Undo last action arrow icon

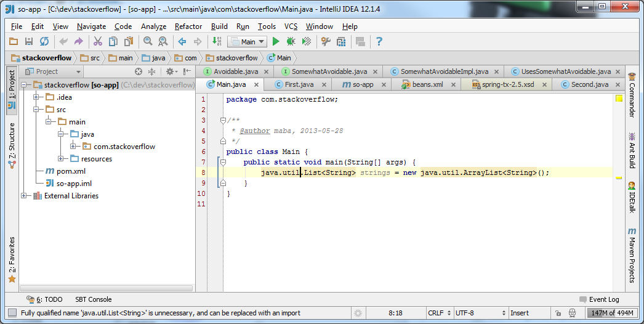pos(63,41)
